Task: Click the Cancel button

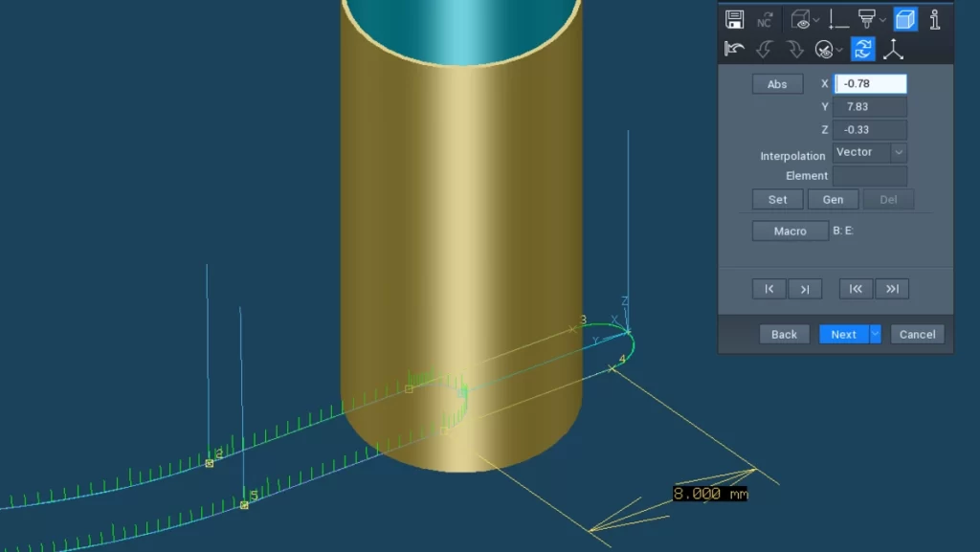Action: [918, 335]
